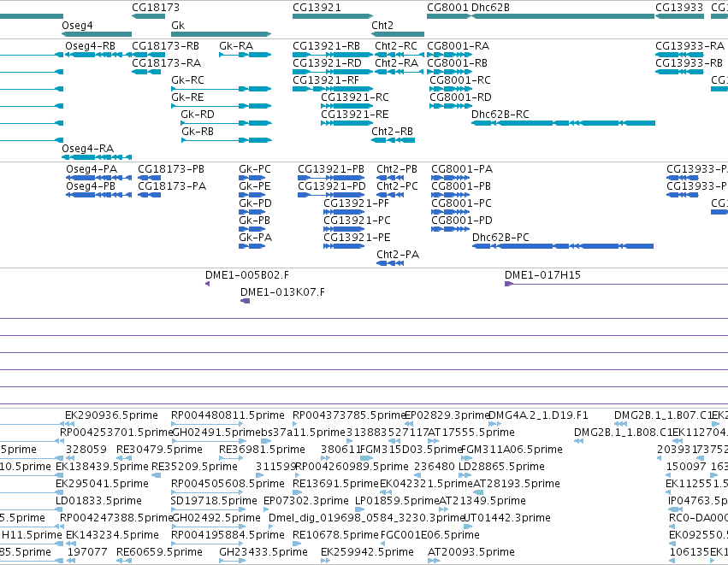Click the CG8001 gene label
This screenshot has height=565, width=728.
pyautogui.click(x=447, y=8)
